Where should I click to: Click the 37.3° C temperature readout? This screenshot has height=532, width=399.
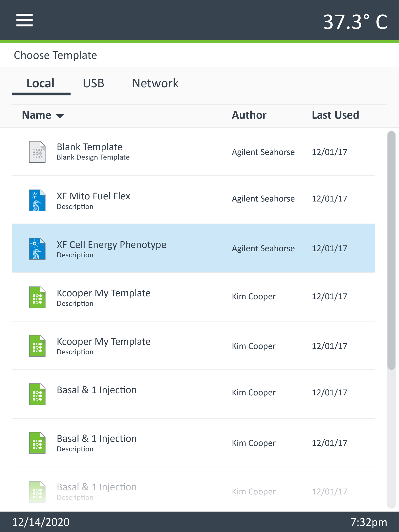[355, 22]
